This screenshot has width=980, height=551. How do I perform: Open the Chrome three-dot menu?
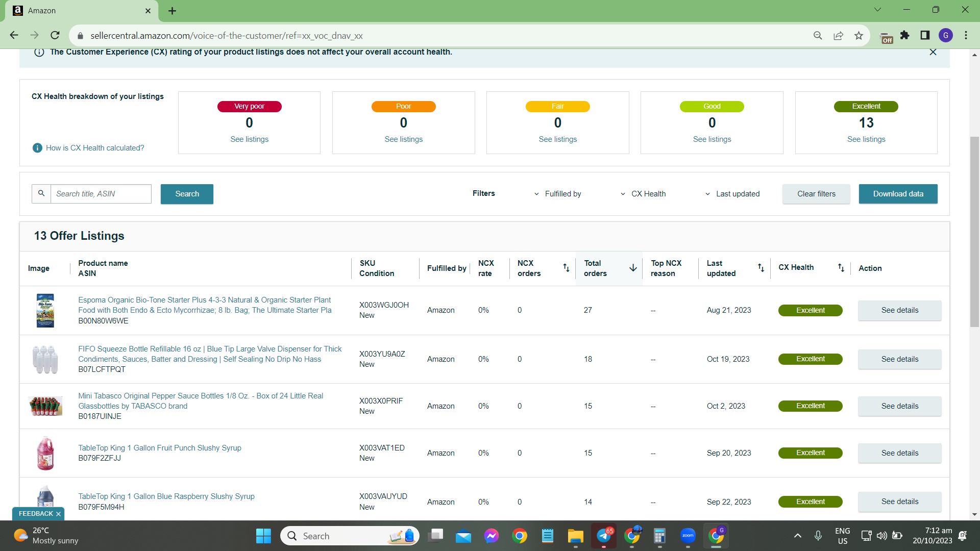point(966,35)
